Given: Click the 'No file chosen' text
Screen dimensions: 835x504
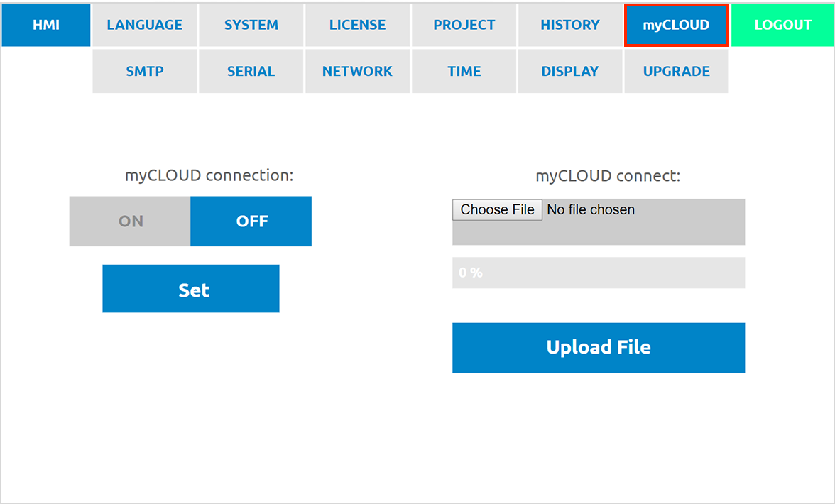Looking at the screenshot, I should [x=591, y=209].
